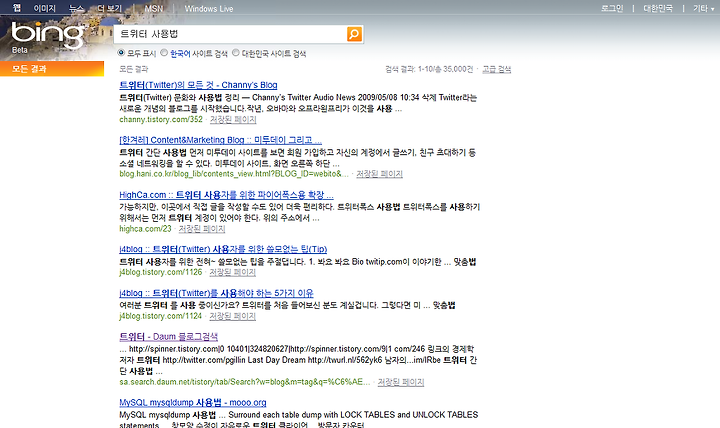Click the 모든 결과 heading above results
This screenshot has width=720, height=428.
pyautogui.click(x=134, y=69)
